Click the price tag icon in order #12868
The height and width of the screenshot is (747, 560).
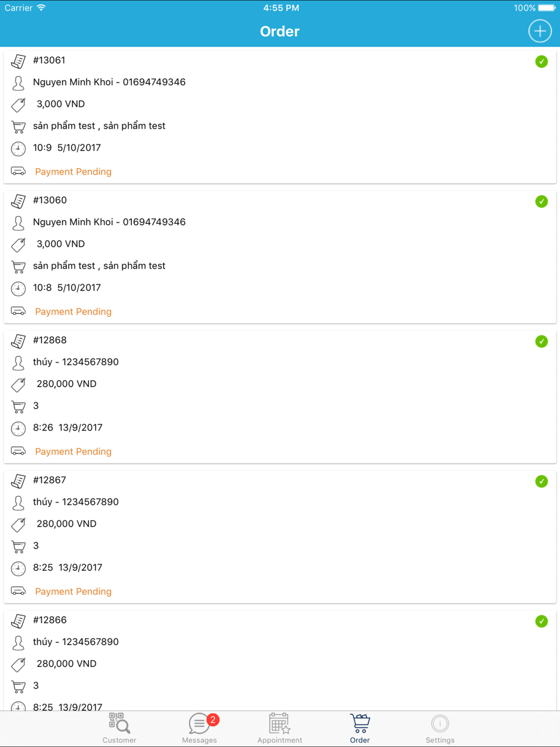pos(18,385)
